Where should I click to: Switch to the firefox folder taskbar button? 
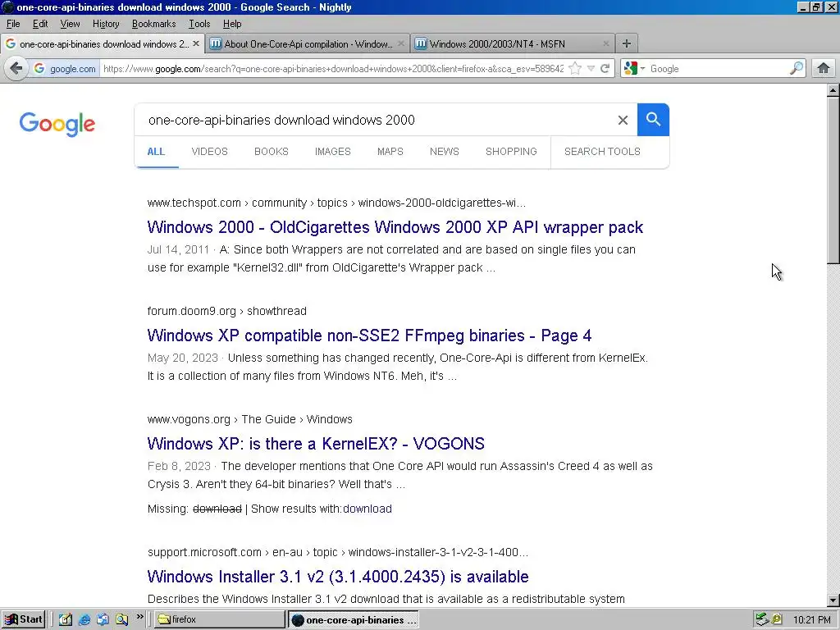220,619
